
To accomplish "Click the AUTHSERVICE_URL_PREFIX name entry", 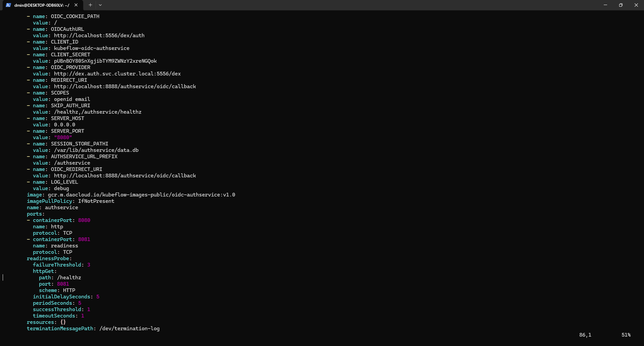I will pos(84,157).
